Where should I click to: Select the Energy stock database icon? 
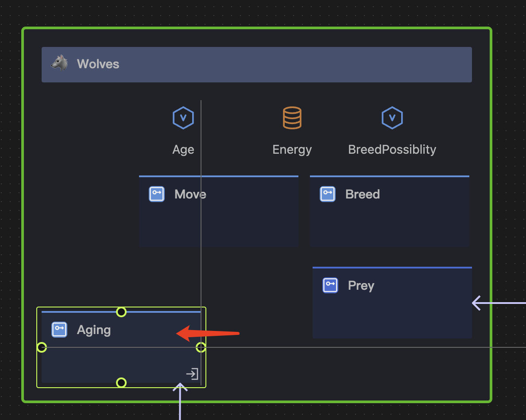pos(292,118)
